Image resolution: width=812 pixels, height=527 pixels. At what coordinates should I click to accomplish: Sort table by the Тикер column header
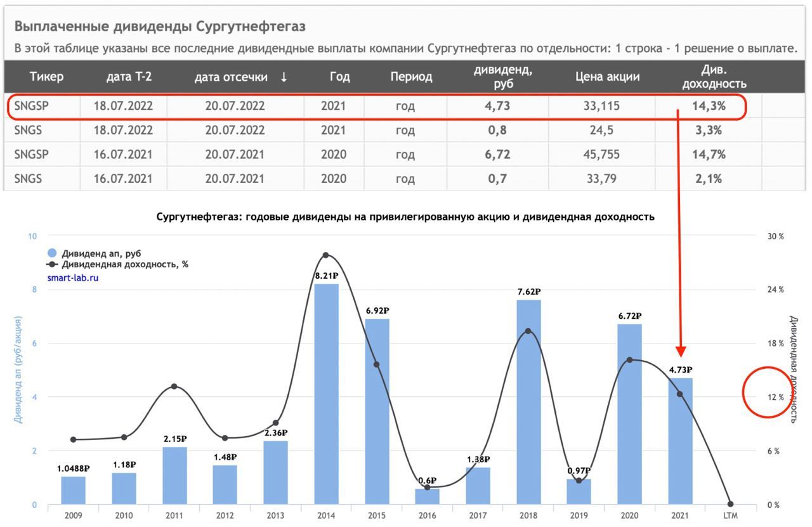coord(46,77)
